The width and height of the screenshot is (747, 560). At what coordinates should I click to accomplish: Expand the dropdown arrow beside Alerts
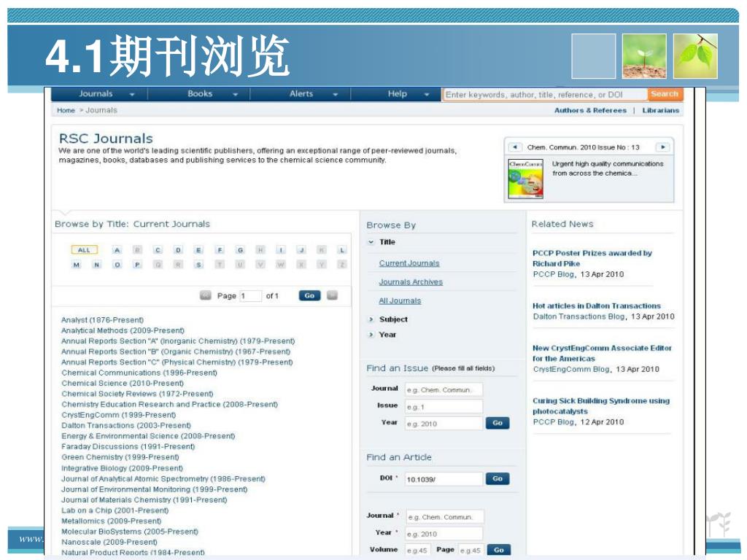[x=336, y=95]
